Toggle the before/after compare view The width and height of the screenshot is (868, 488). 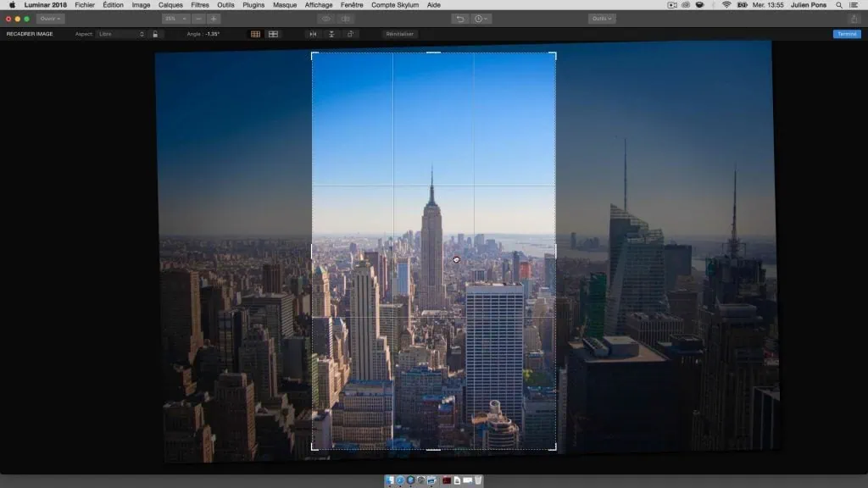point(348,19)
